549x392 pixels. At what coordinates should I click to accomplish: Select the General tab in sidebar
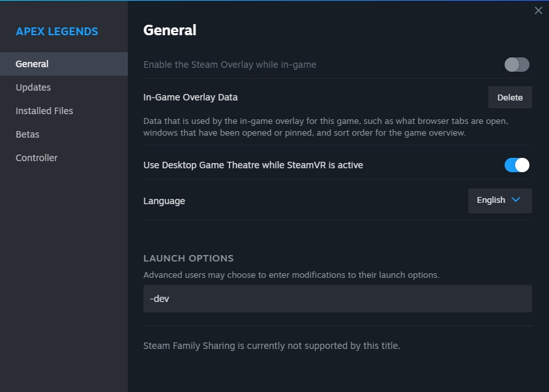point(32,64)
